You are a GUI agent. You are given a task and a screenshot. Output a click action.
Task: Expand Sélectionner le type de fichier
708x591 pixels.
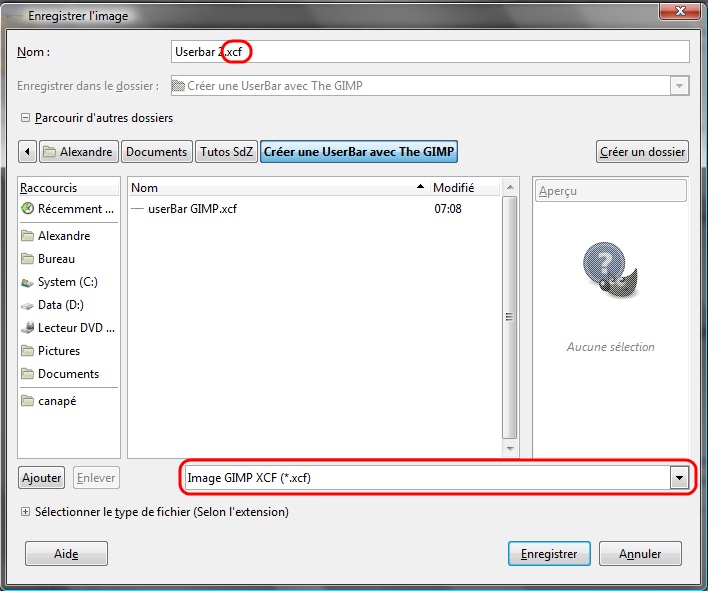coord(25,512)
